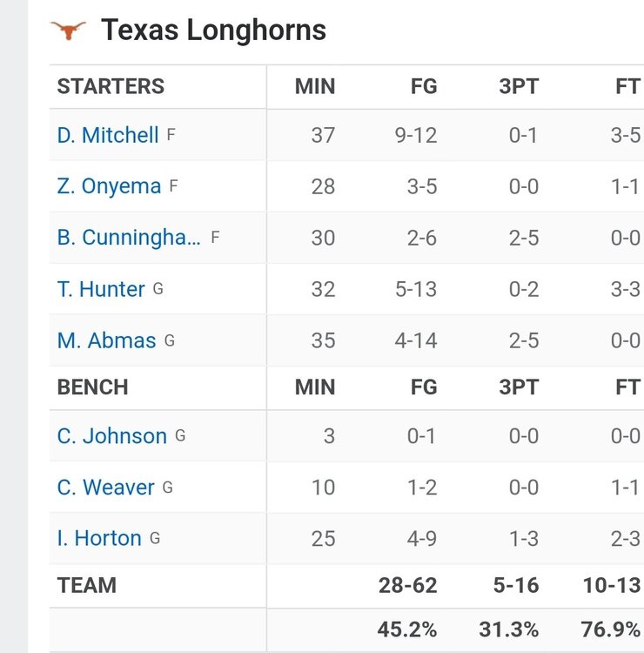Viewport: 644px width, 653px height.
Task: Open the B. Cunningham player link
Action: (129, 238)
